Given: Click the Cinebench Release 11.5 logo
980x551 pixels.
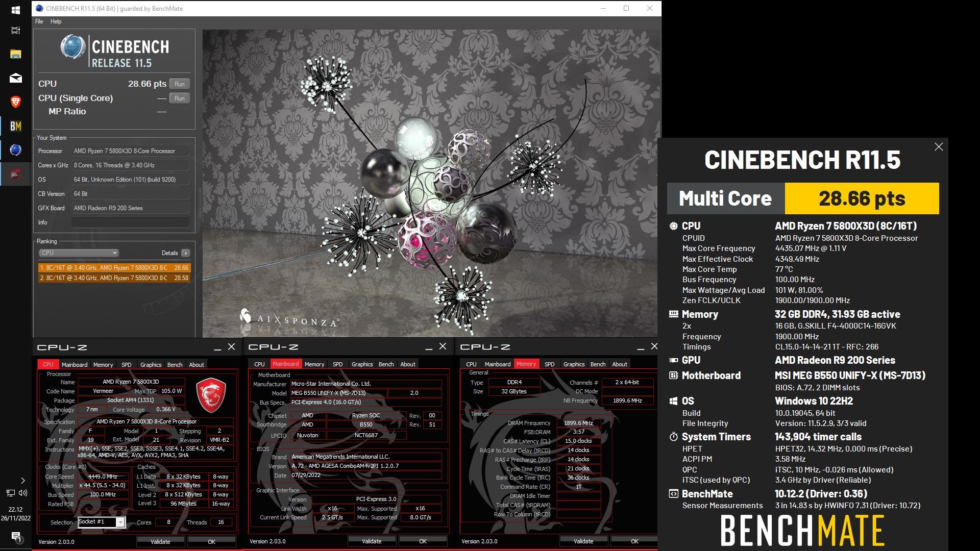Looking at the screenshot, I should click(x=114, y=52).
